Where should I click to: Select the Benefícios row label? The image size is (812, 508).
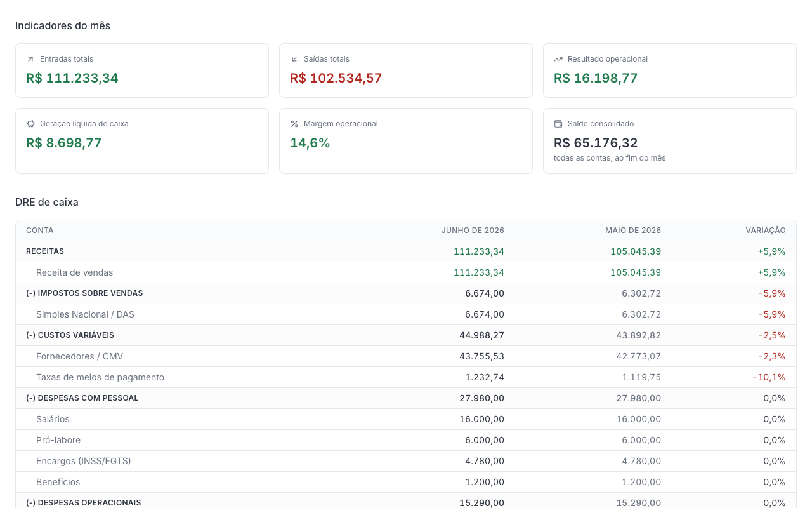[x=58, y=482]
